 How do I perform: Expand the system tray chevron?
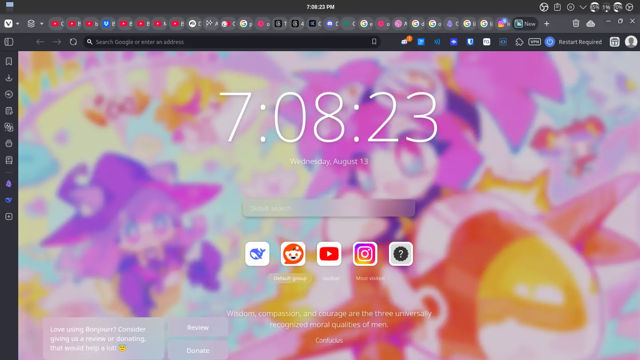[583, 7]
